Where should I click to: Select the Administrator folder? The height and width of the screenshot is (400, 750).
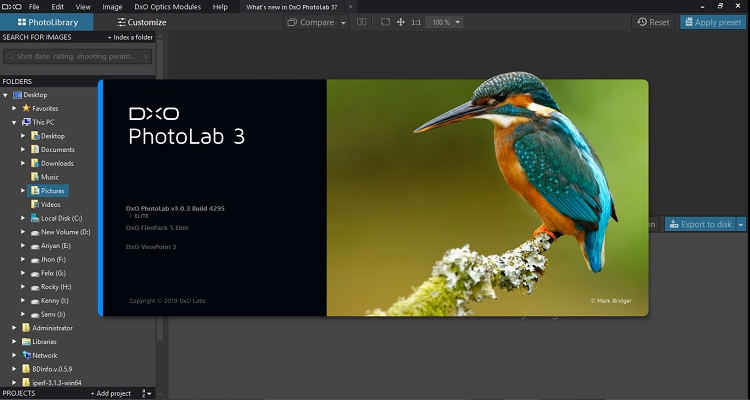pyautogui.click(x=47, y=328)
